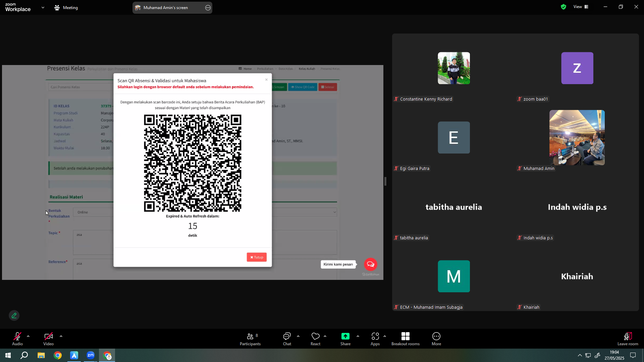
Task: Open screen share options ellipsis for Muhamad Amin's screen
Action: pyautogui.click(x=208, y=8)
